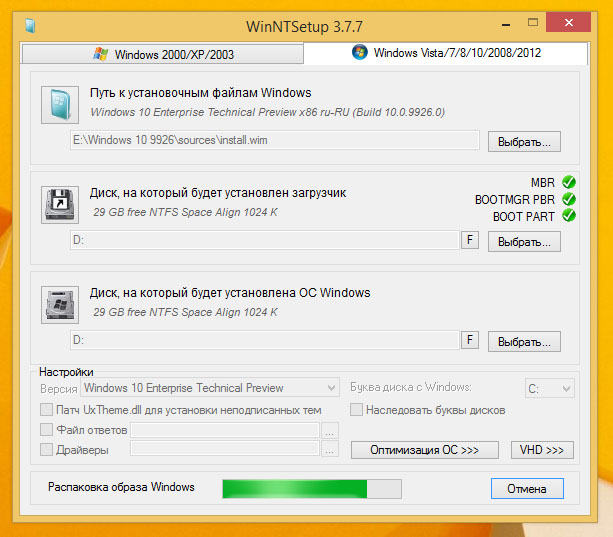613x537 pixels.
Task: Click the Распаковка образа Windows status label
Action: 121,487
